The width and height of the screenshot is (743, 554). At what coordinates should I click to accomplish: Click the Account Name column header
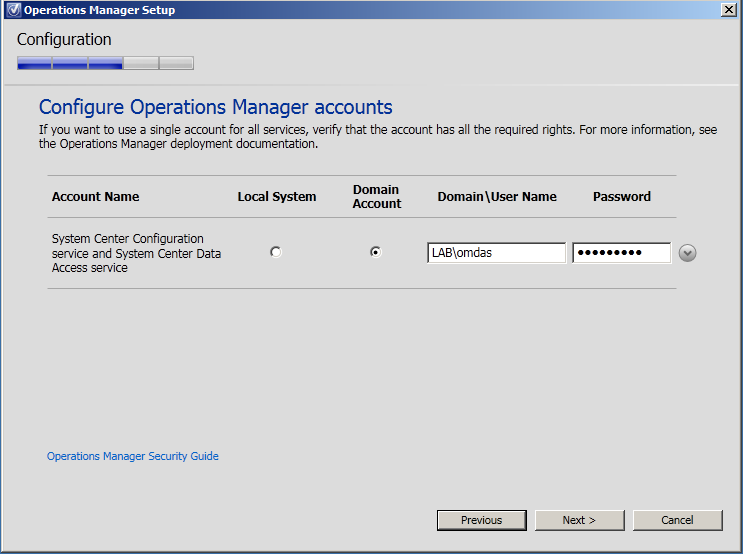[95, 197]
